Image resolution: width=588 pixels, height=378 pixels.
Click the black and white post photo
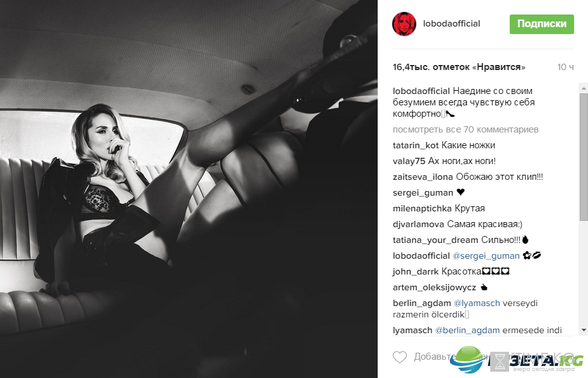point(189,189)
